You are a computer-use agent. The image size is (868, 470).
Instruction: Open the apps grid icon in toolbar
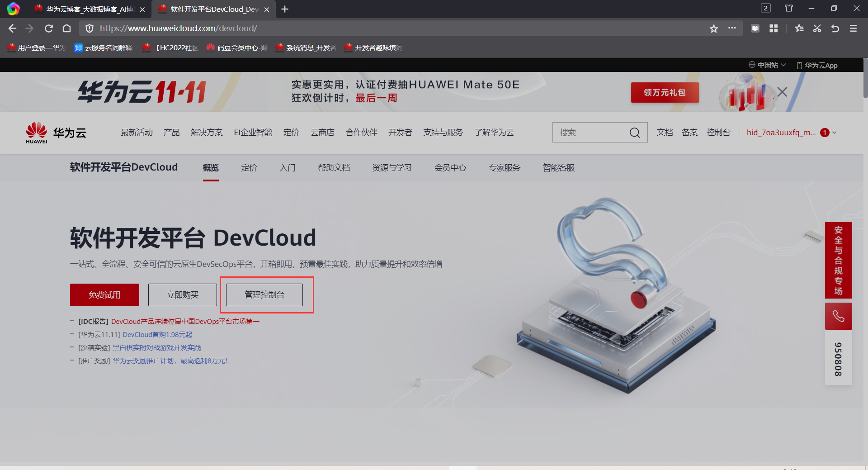[774, 28]
